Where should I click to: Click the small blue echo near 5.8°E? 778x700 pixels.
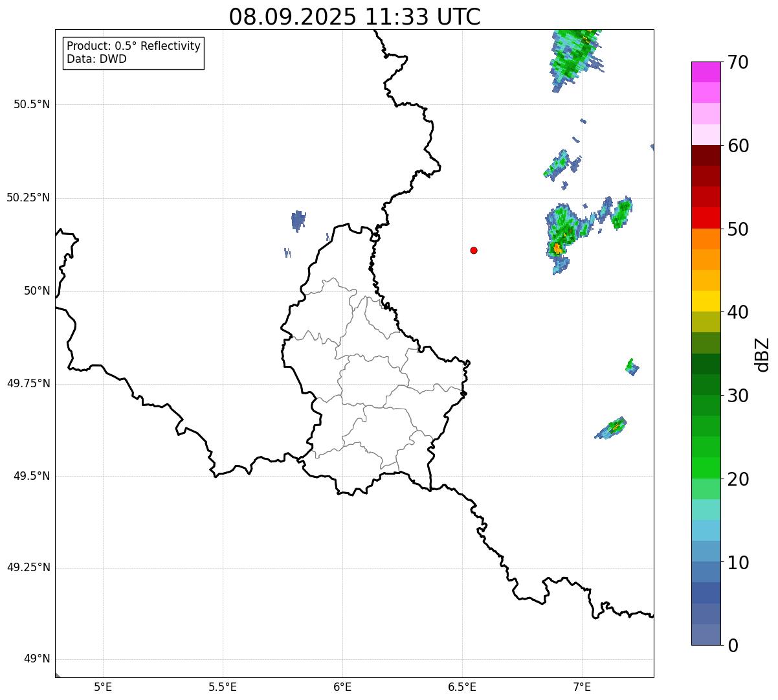pos(298,220)
